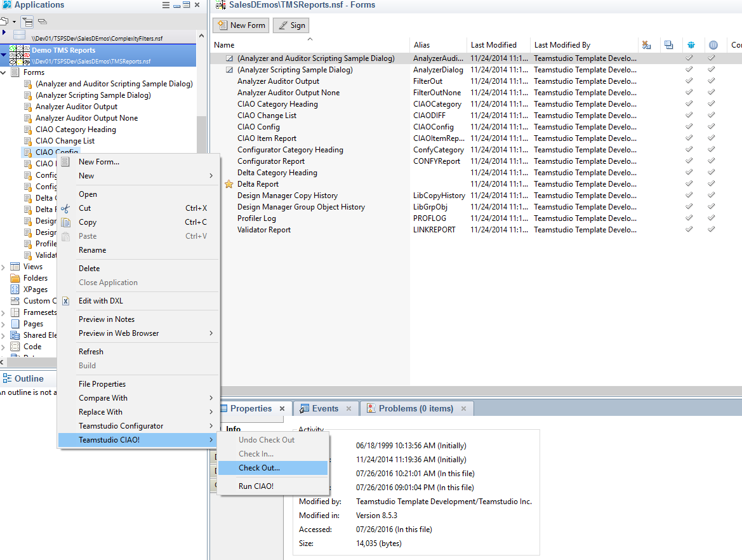
Task: Toggle Notes checkmark for Configurator Report row
Action: pos(689,161)
